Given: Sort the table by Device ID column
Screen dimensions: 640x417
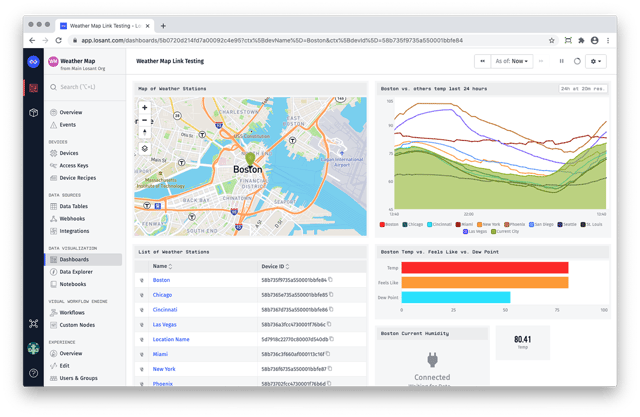Looking at the screenshot, I should tap(275, 266).
